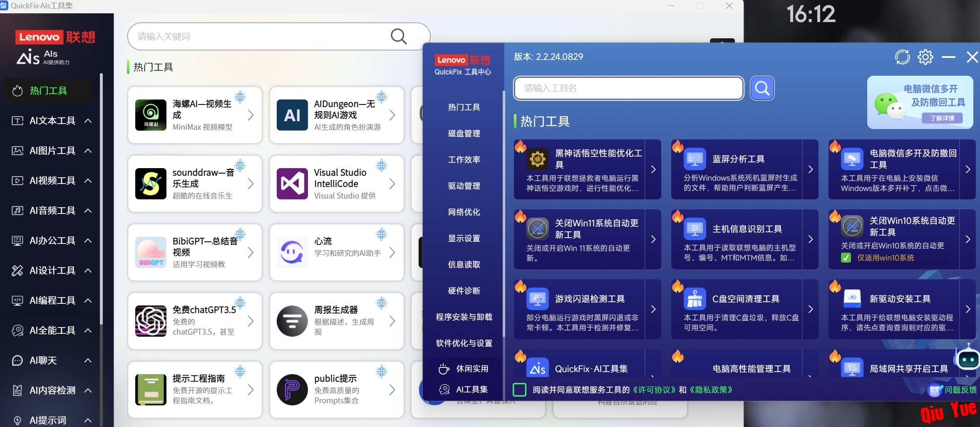980x427 pixels.
Task: Click 关闭Win11系统自动更新工具 icon
Action: tap(537, 228)
